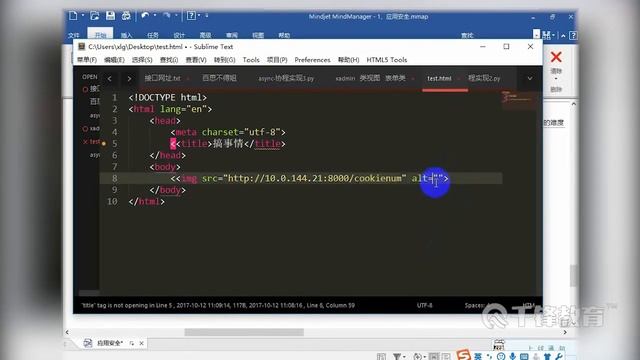The height and width of the screenshot is (360, 640).
Task: Click the meta charset line 4 code
Action: coord(228,132)
